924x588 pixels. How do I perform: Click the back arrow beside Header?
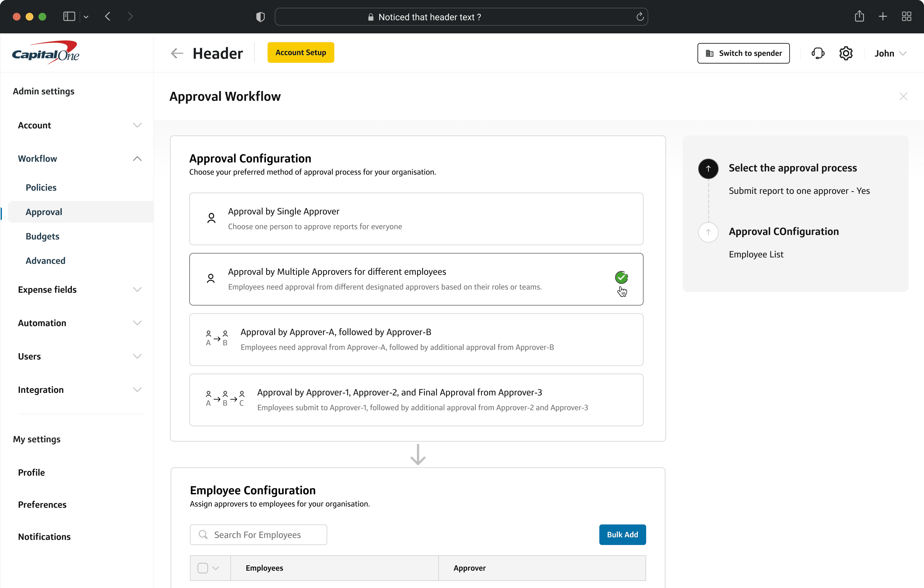click(177, 53)
